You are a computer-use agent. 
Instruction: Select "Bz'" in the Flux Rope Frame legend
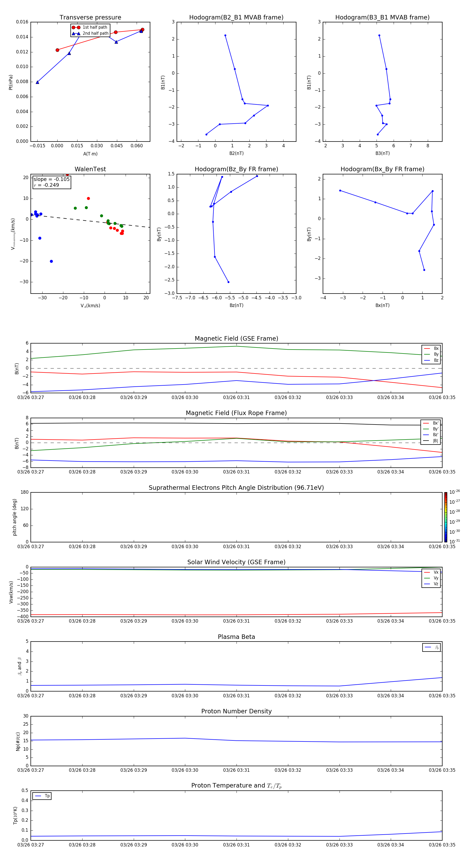(431, 435)
